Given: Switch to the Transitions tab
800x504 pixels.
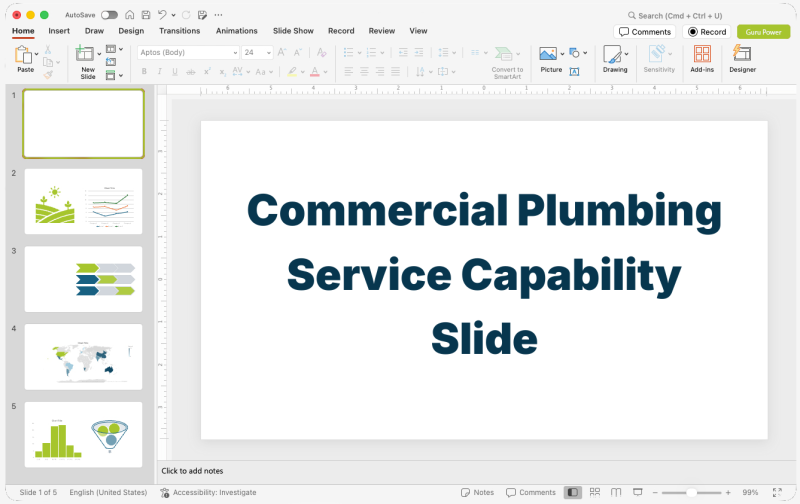Looking at the screenshot, I should 180,31.
